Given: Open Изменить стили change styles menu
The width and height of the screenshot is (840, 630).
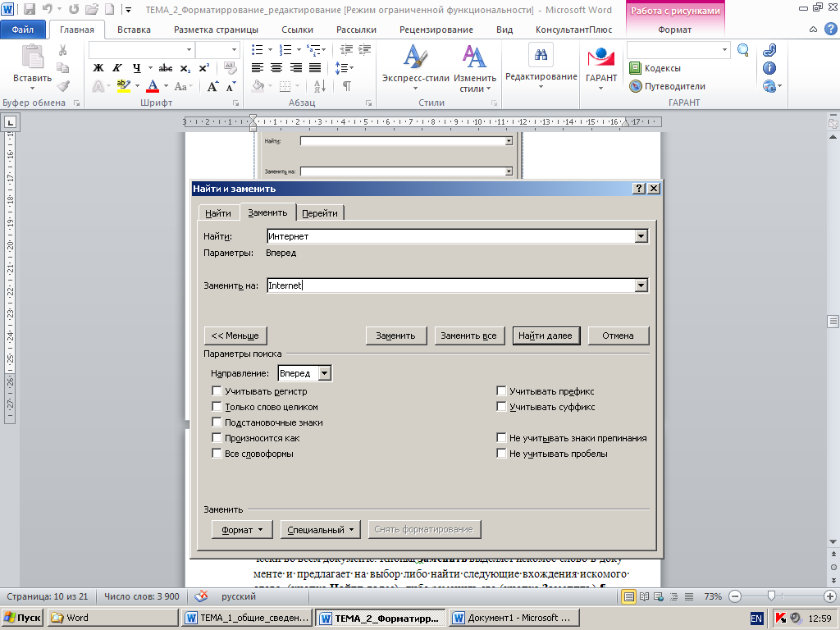Looking at the screenshot, I should [x=475, y=68].
